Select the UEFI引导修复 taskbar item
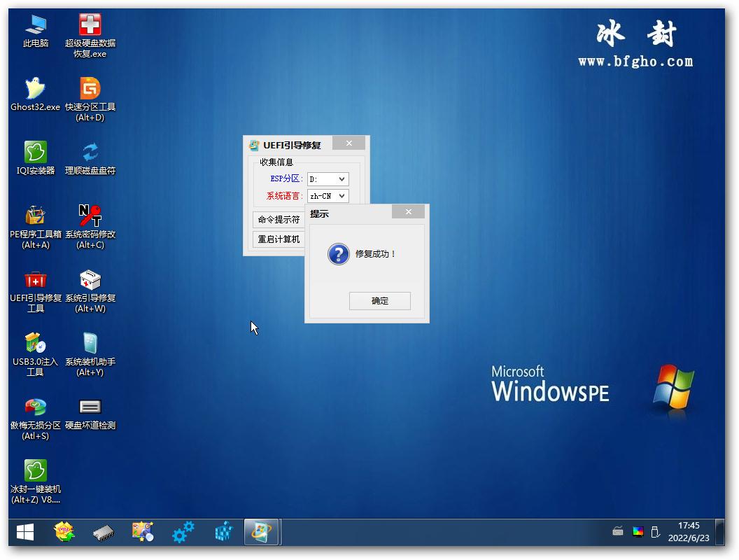 tap(262, 533)
